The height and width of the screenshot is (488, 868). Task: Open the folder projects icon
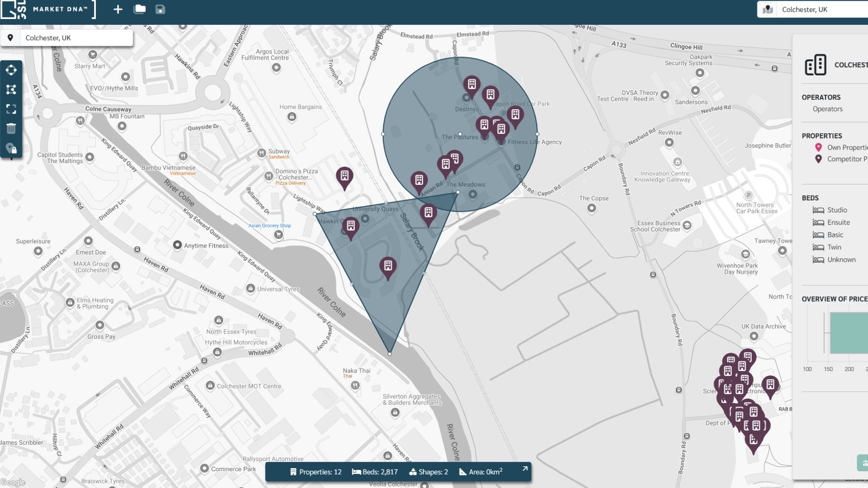[x=140, y=9]
